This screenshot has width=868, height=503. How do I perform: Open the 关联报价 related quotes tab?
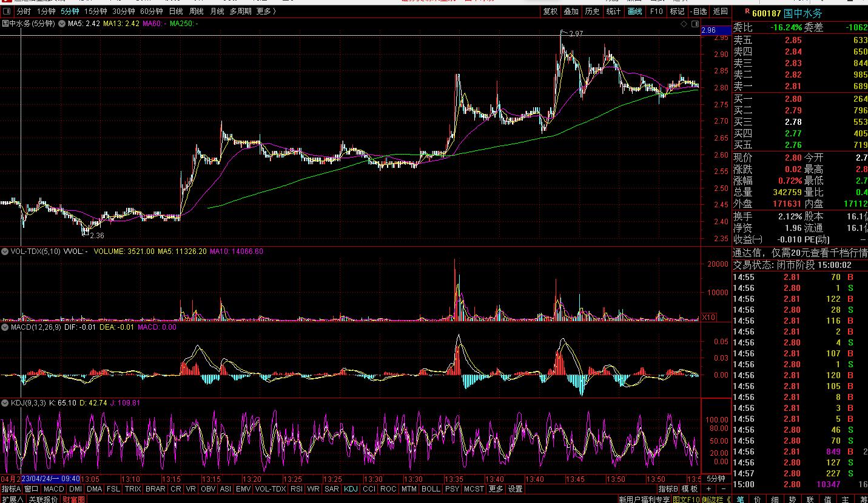43,499
